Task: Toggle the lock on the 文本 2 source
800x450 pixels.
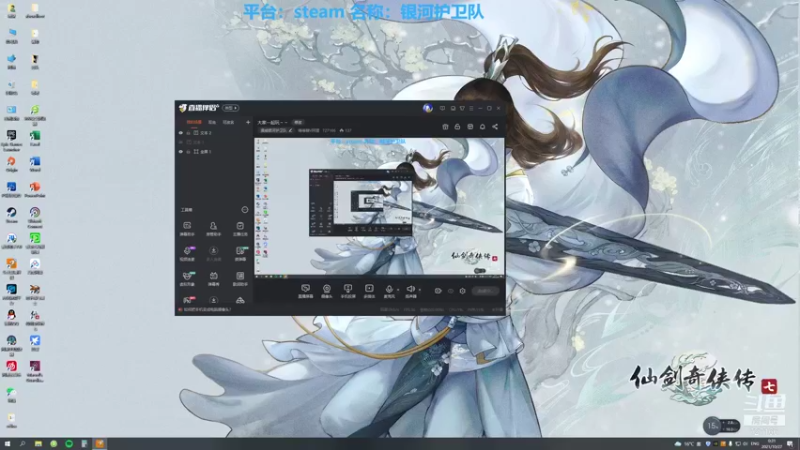Action: coord(188,133)
